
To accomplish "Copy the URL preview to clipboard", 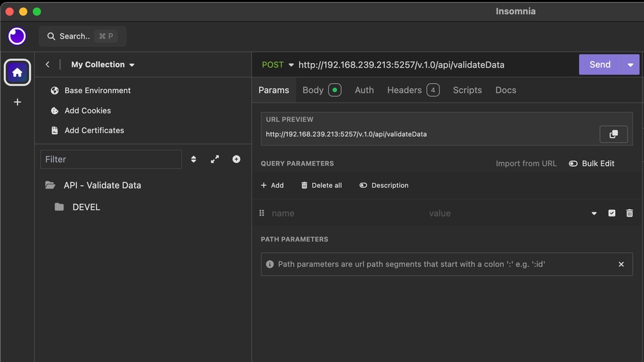I will 613,134.
